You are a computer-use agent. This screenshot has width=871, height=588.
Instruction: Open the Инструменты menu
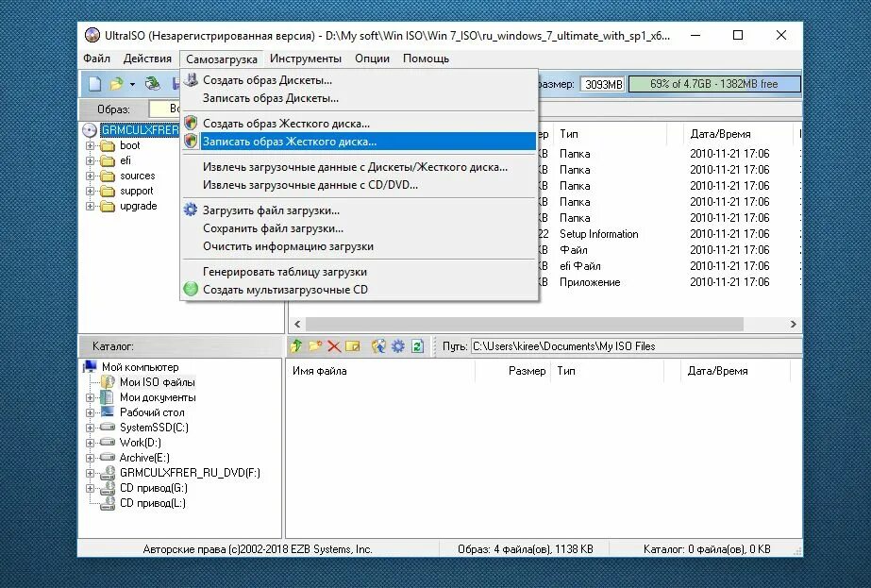(306, 59)
